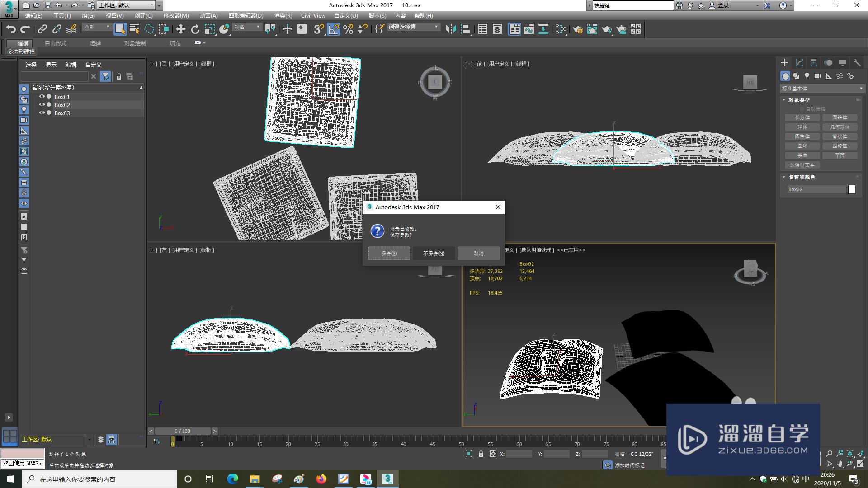Choose the Select and Rotate tool
Image resolution: width=868 pixels, height=488 pixels.
(195, 29)
